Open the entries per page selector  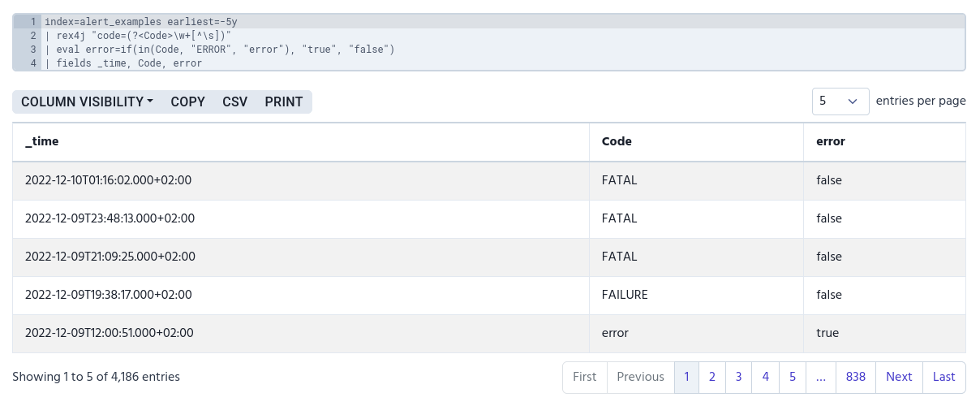840,101
